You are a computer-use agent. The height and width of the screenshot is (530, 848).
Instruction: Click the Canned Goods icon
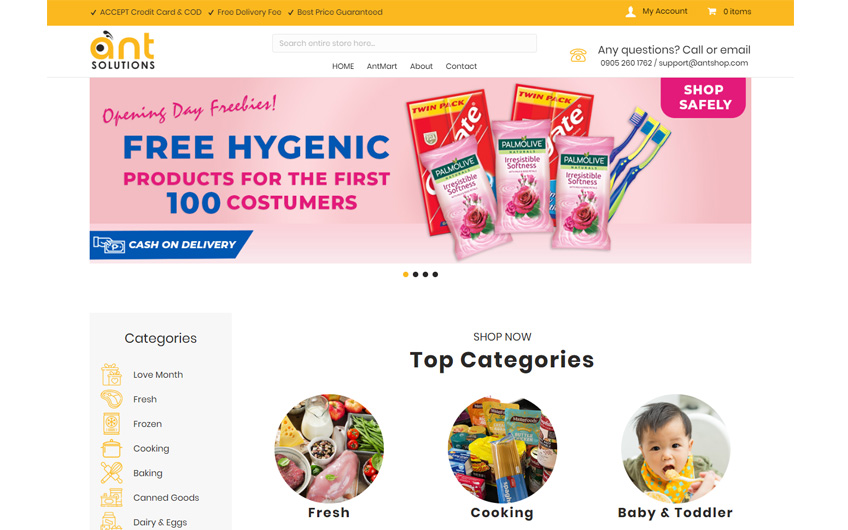111,498
